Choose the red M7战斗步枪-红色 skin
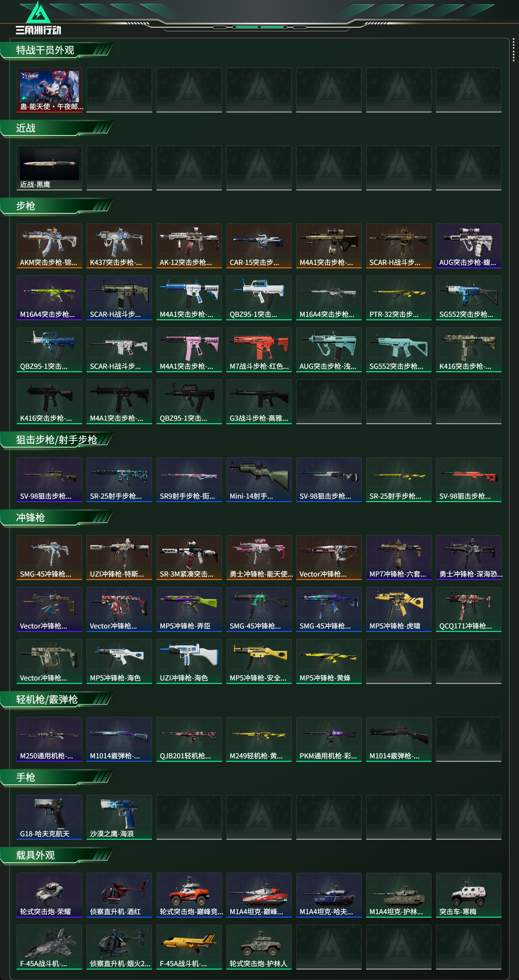The image size is (519, 980). pos(259,350)
